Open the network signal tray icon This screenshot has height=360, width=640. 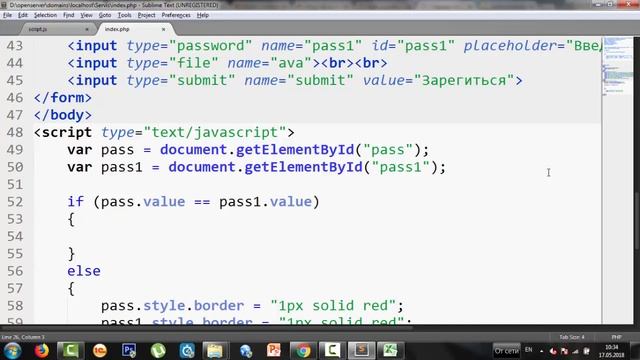[x=576, y=351]
